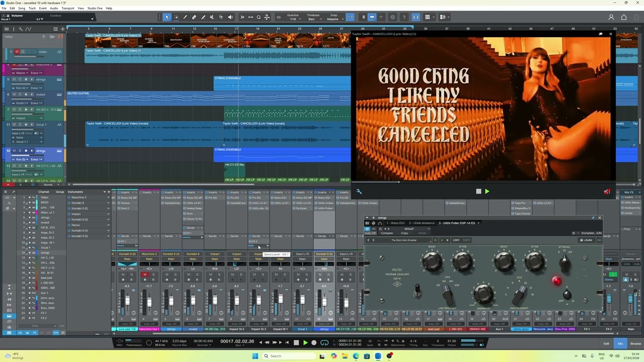644x362 pixels.
Task: Go to the previous UAD preset
Action: [368, 240]
